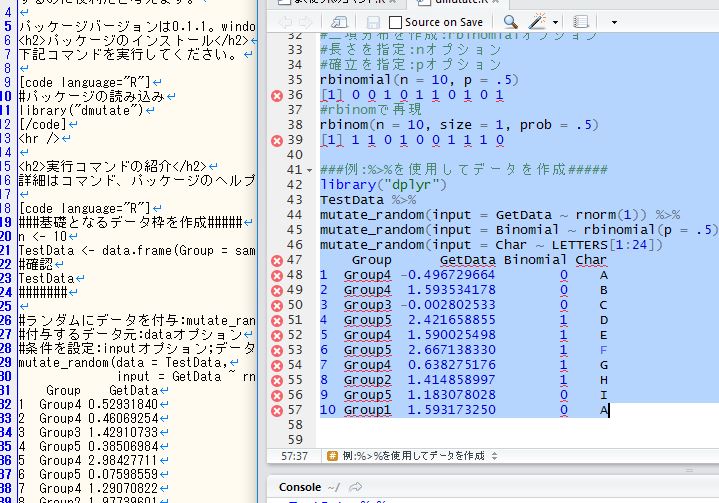Click the error marker on line 48
Image resolution: width=719 pixels, height=503 pixels.
tap(277, 276)
